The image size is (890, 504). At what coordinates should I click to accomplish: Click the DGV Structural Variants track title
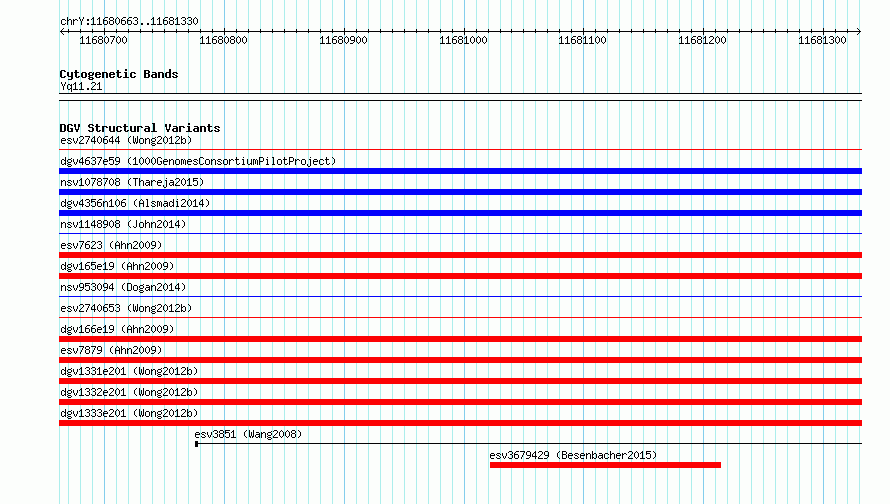(140, 128)
